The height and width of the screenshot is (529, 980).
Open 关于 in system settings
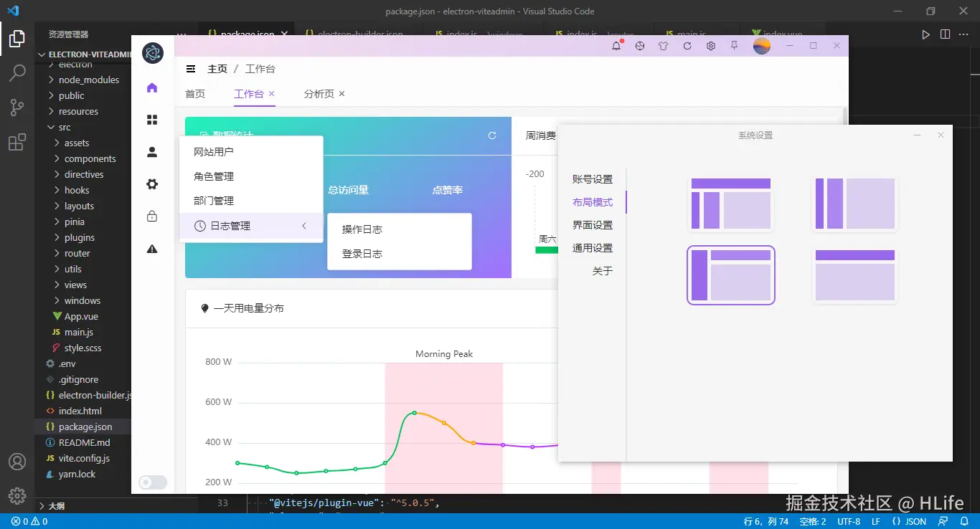[x=603, y=271]
